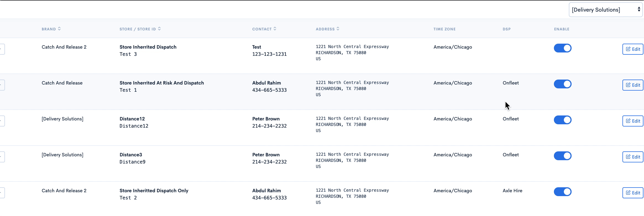Edit the Distance3 store
The width and height of the screenshot is (644, 216).
(x=633, y=157)
